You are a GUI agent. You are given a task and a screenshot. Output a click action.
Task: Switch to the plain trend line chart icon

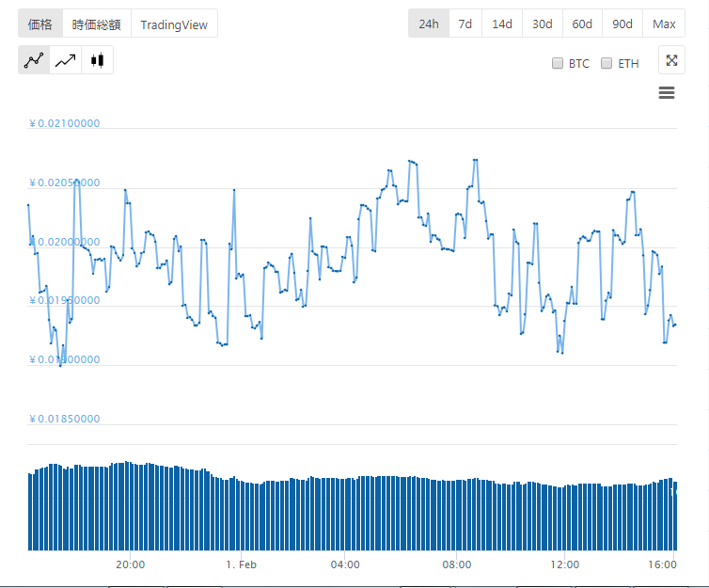[66, 60]
